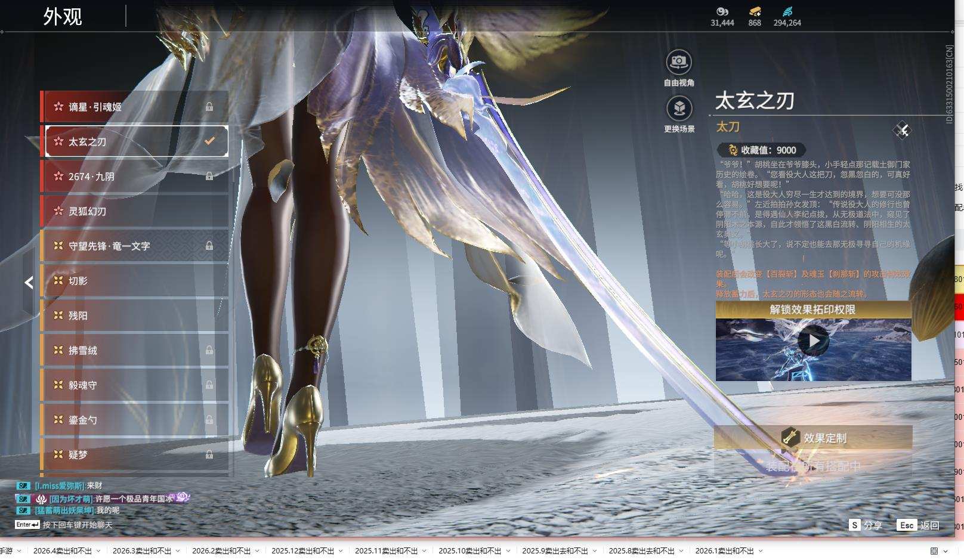Click the crossed swords icon beside 太刀
The image size is (964, 560).
902,130
